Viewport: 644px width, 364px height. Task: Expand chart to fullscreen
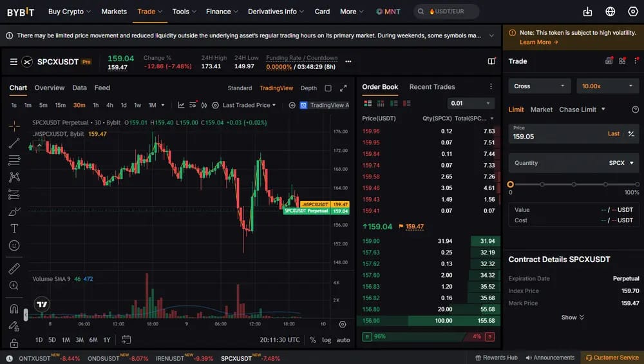[x=343, y=88]
